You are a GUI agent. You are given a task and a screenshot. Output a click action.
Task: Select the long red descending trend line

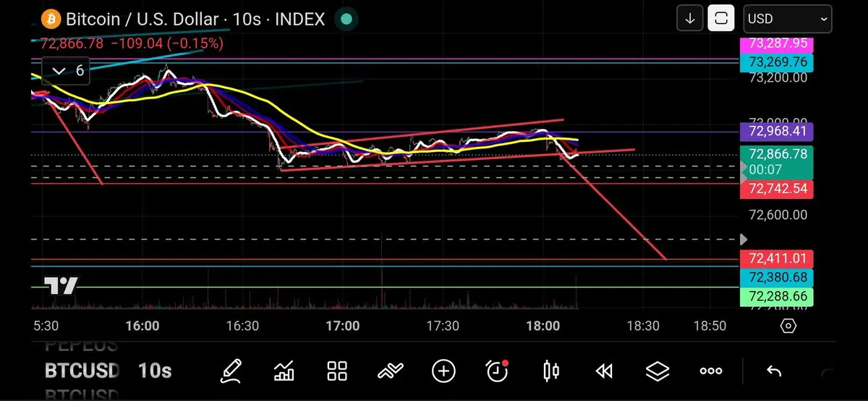coord(615,208)
